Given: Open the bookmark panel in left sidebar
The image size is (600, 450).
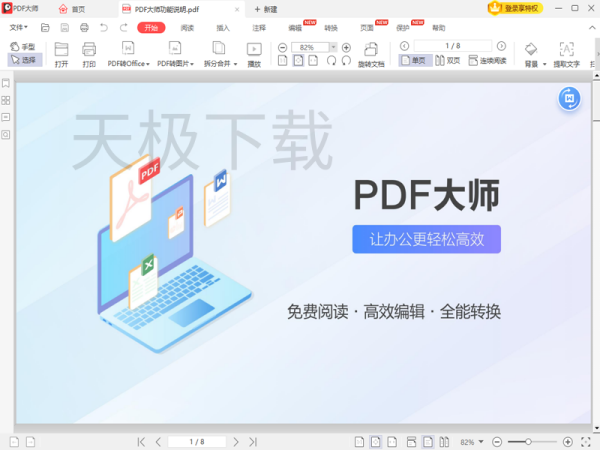Looking at the screenshot, I should [x=7, y=84].
